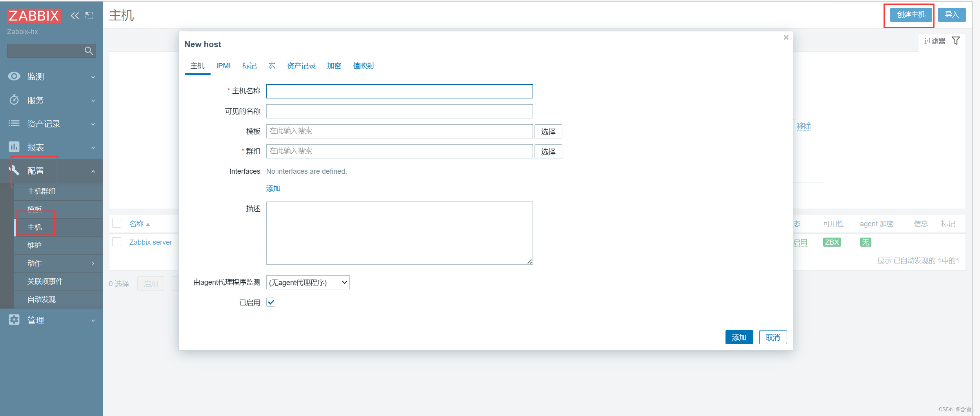Switch to the 宏 tab

[x=272, y=65]
